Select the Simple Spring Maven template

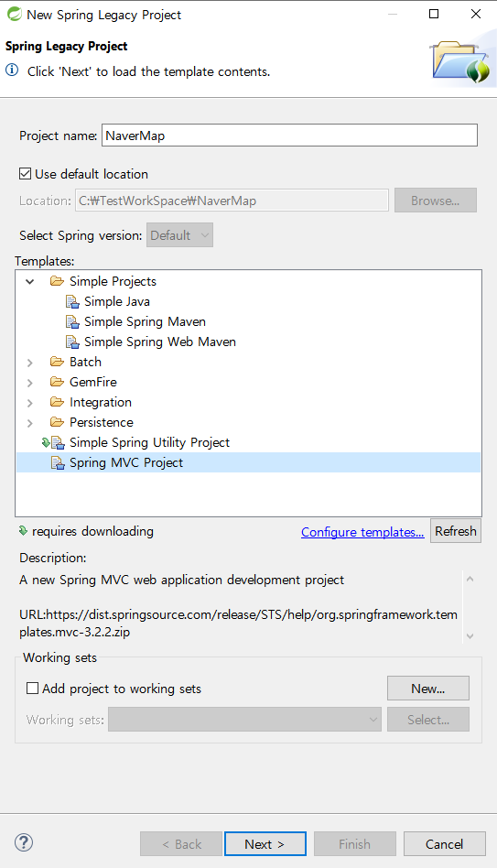point(145,321)
